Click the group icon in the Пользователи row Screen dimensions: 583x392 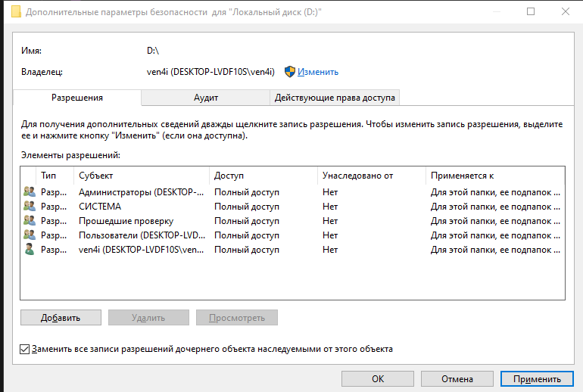click(30, 235)
